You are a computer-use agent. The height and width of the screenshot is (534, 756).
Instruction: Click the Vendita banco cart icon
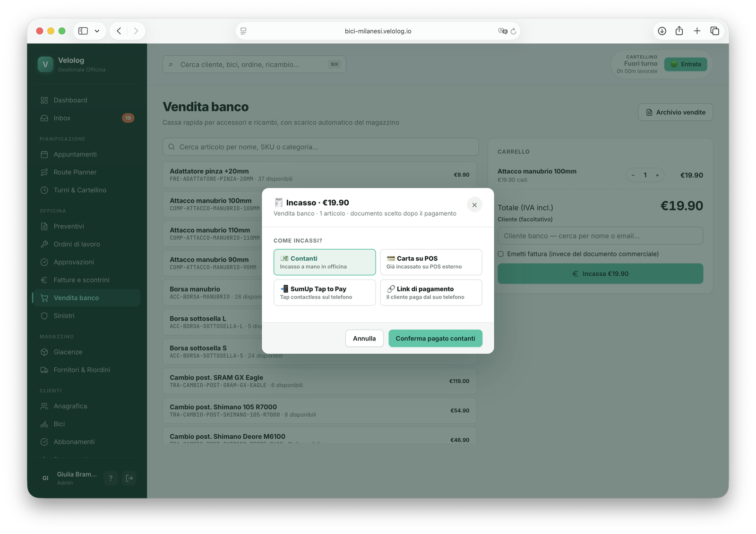point(44,298)
